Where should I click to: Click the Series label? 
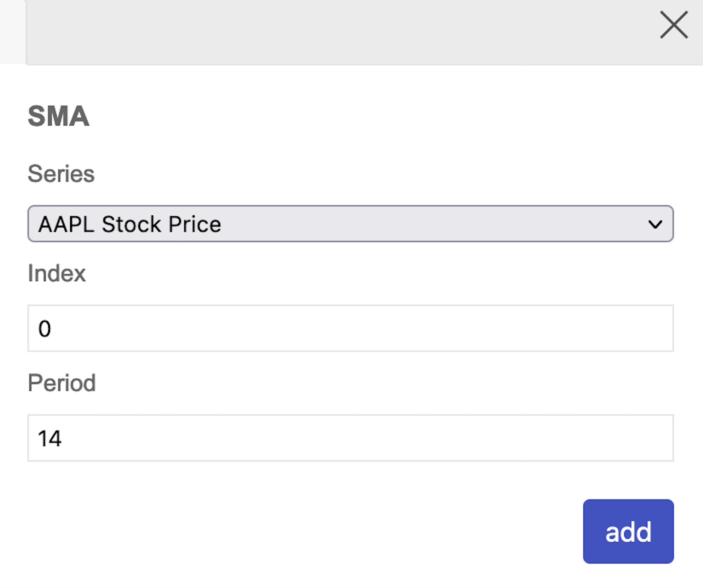(61, 173)
